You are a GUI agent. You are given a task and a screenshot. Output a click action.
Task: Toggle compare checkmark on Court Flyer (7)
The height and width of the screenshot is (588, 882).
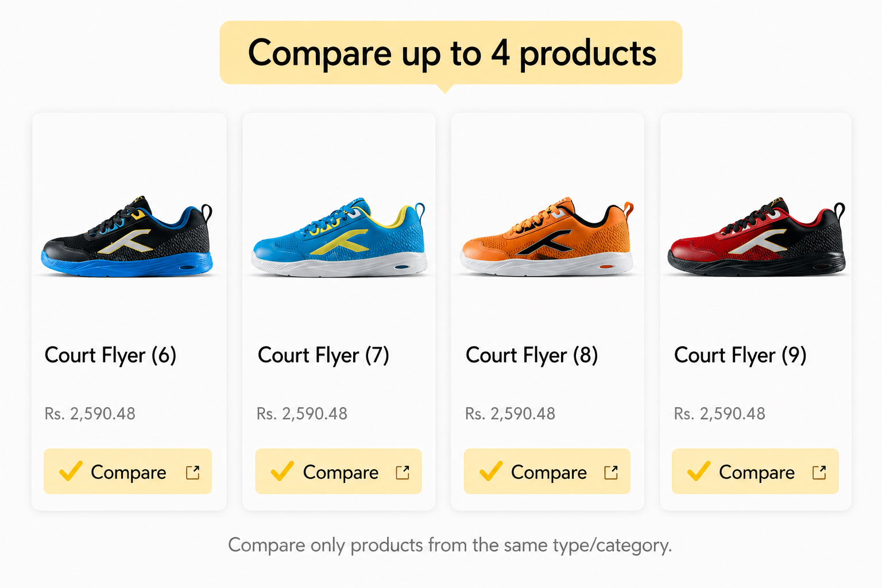point(282,471)
